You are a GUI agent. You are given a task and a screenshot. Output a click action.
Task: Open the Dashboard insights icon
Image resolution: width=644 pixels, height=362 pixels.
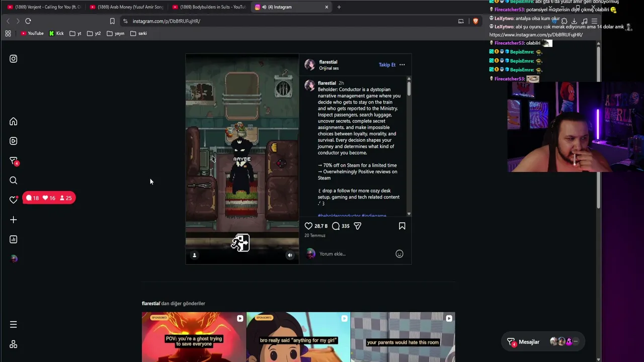(x=14, y=239)
